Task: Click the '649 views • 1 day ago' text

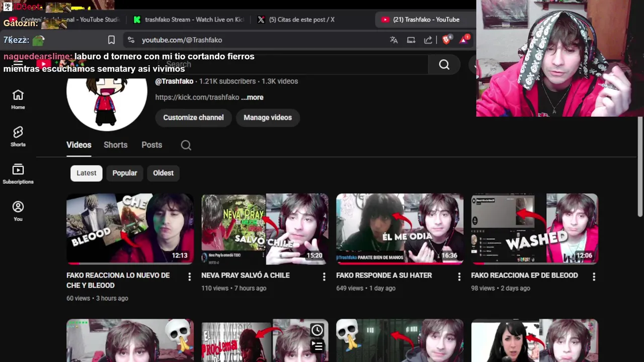Action: click(366, 289)
